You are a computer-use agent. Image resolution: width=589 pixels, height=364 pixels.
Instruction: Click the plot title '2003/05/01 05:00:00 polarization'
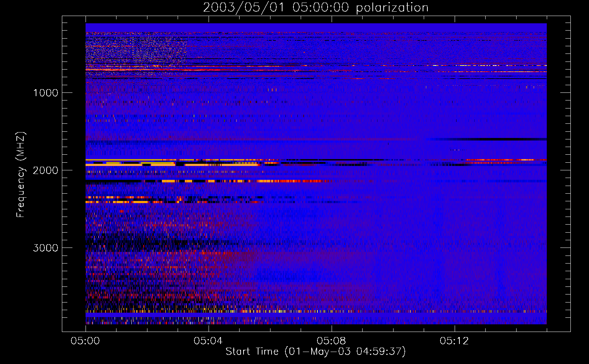pos(316,8)
